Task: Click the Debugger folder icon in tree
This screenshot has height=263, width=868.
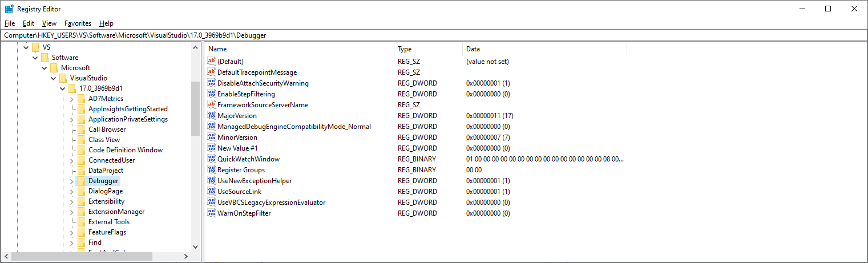Action: pyautogui.click(x=81, y=181)
